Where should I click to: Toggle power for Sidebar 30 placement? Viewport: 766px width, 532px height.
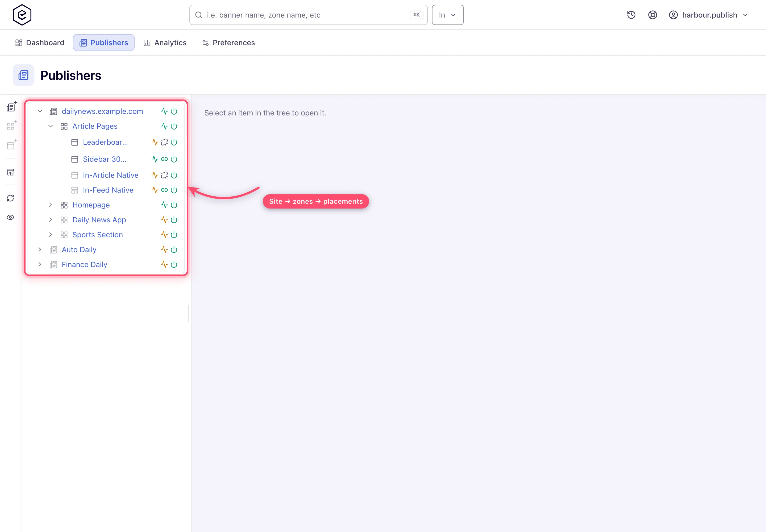coord(174,159)
